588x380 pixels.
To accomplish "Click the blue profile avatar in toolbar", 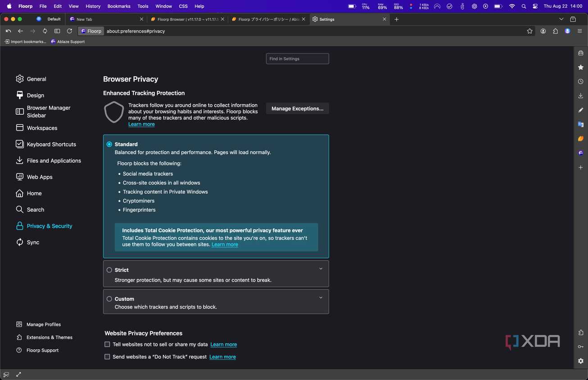I will tap(568, 31).
